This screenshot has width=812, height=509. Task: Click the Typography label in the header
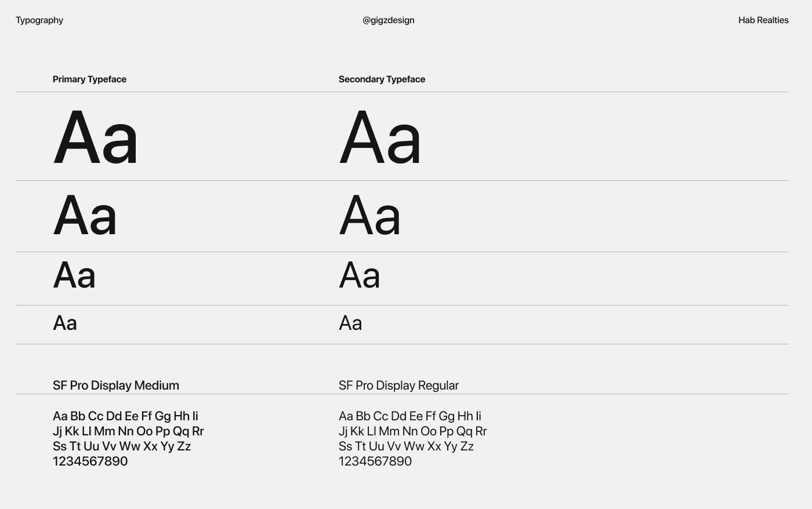[x=39, y=20]
